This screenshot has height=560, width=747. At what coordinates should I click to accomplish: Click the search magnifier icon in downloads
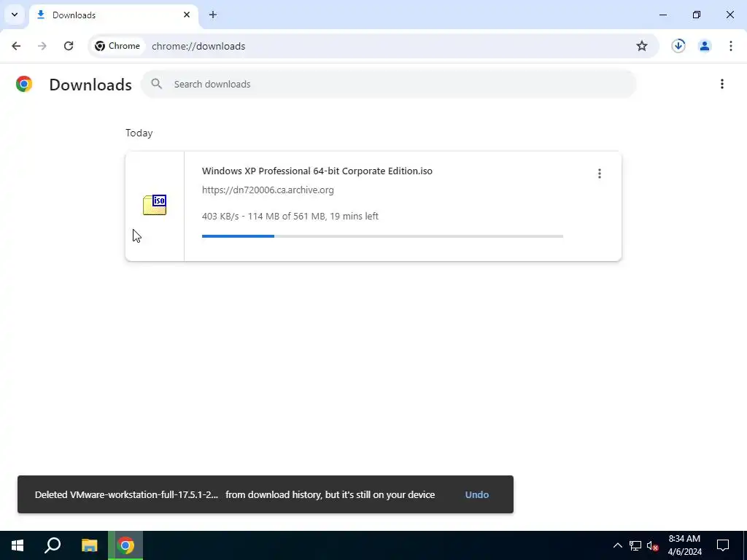156,85
